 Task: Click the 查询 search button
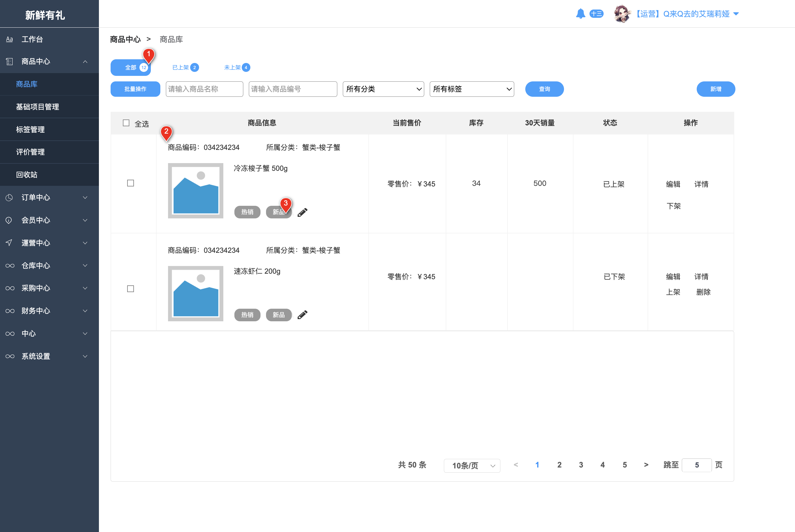pyautogui.click(x=544, y=89)
